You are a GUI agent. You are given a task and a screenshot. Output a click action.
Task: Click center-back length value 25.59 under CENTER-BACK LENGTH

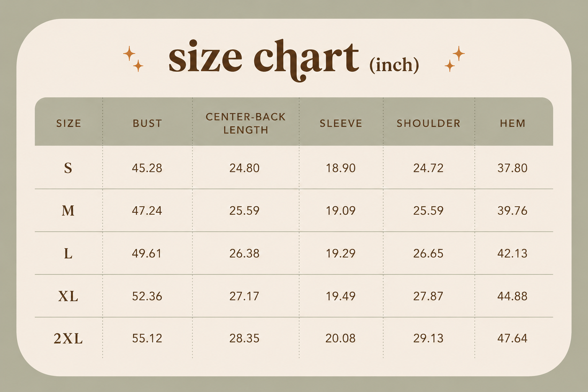pos(244,211)
